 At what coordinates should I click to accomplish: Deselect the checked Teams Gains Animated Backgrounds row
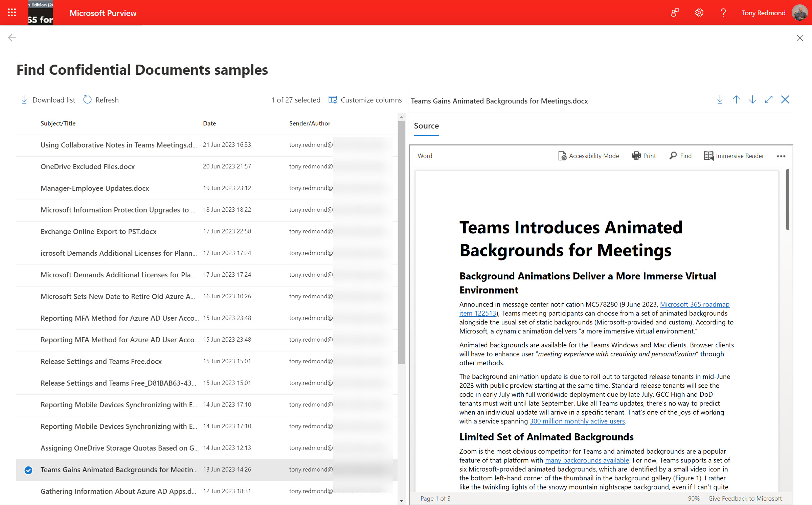coord(28,470)
